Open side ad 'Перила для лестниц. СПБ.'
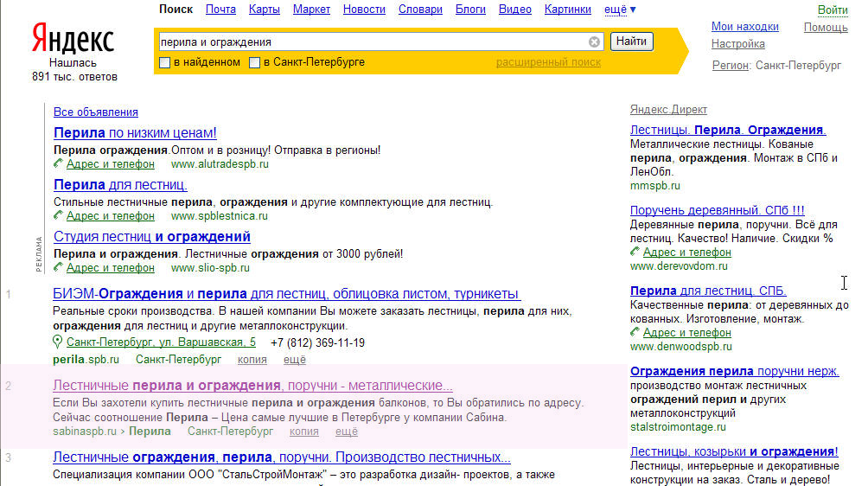Viewport: 868px width, 486px height. click(708, 291)
